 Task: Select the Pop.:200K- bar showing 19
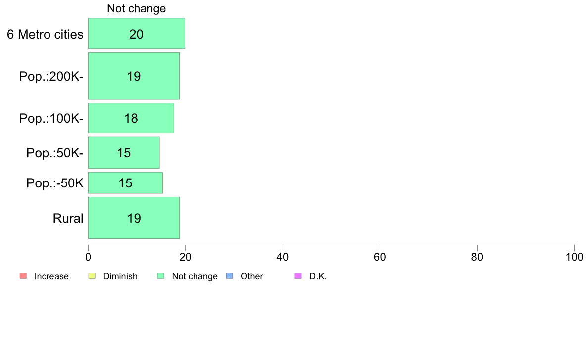coord(134,76)
